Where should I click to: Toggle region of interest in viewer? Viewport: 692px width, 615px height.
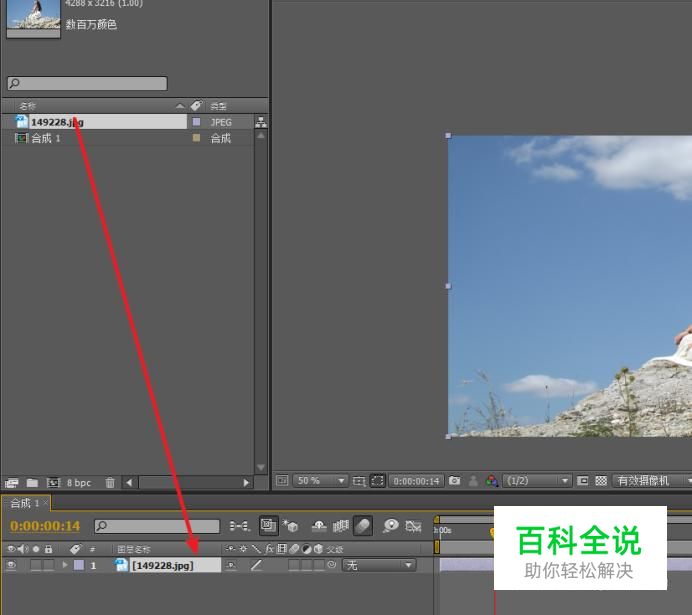click(x=583, y=480)
